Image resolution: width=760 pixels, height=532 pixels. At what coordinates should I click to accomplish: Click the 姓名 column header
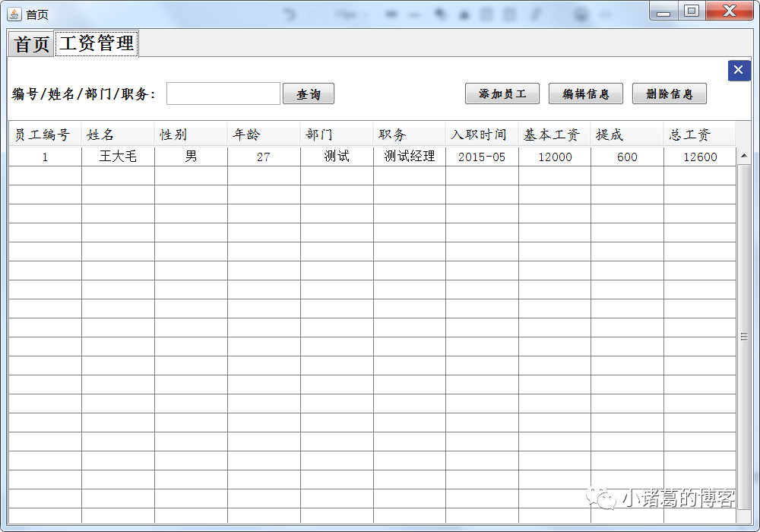coord(118,135)
